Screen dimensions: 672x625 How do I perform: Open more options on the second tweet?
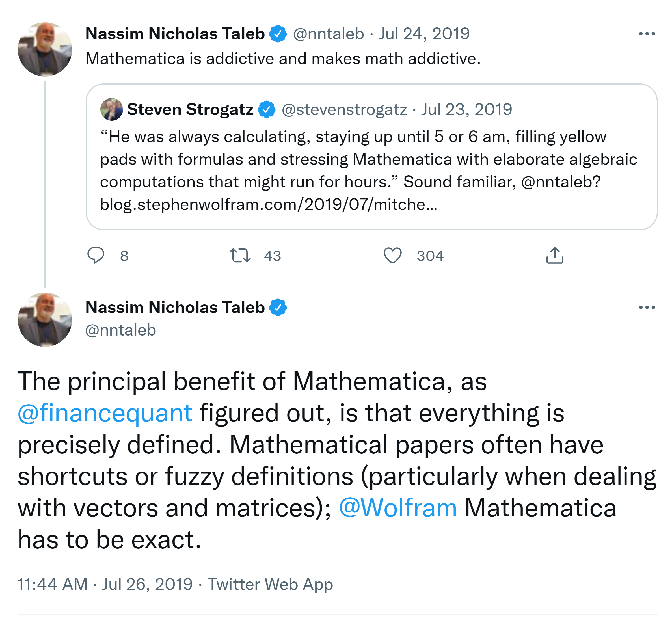click(x=647, y=307)
